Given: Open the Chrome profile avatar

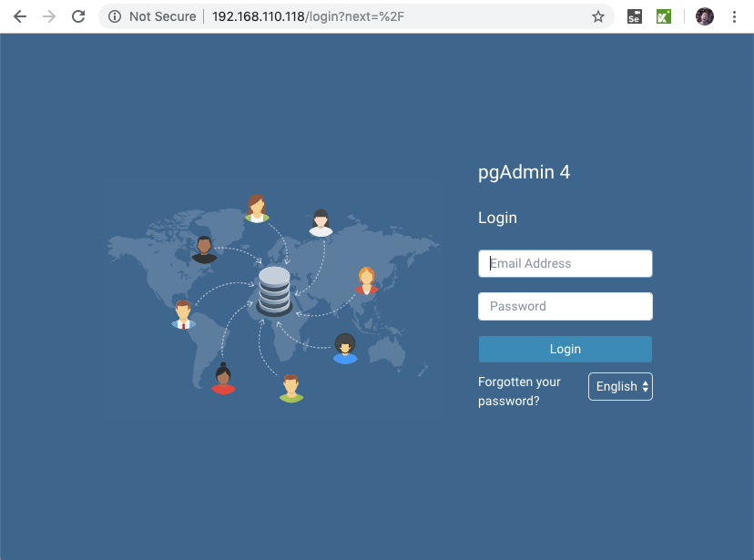Looking at the screenshot, I should click(x=704, y=16).
